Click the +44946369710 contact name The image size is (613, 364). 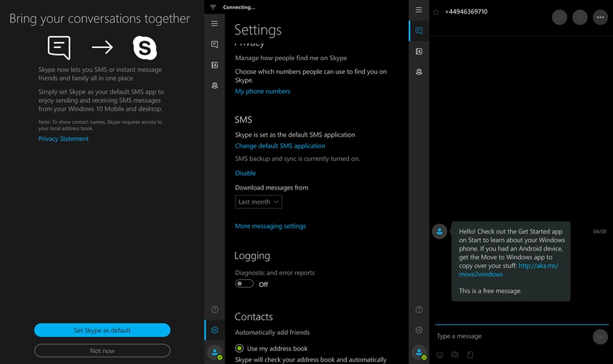[466, 12]
